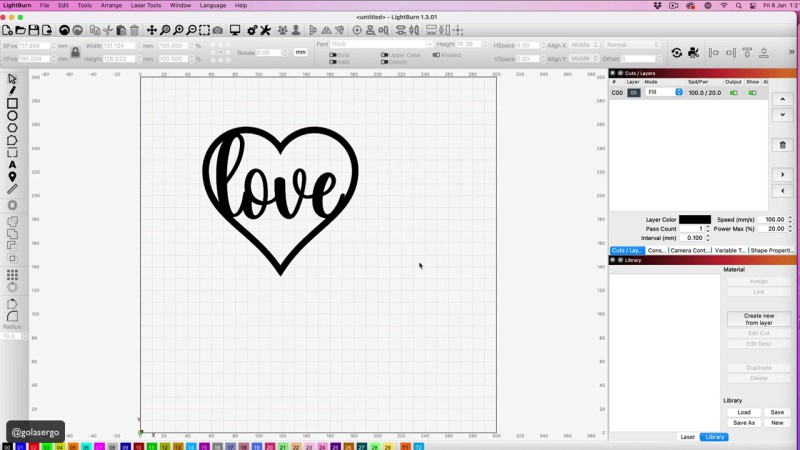This screenshot has width=800, height=450.
Task: Click the black Layer Color swatch
Action: point(695,219)
